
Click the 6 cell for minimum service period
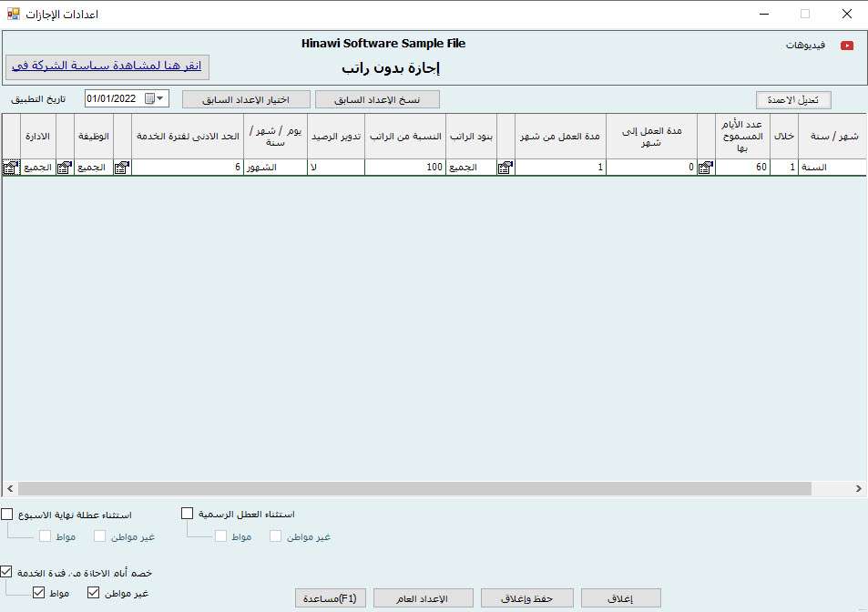(x=188, y=167)
